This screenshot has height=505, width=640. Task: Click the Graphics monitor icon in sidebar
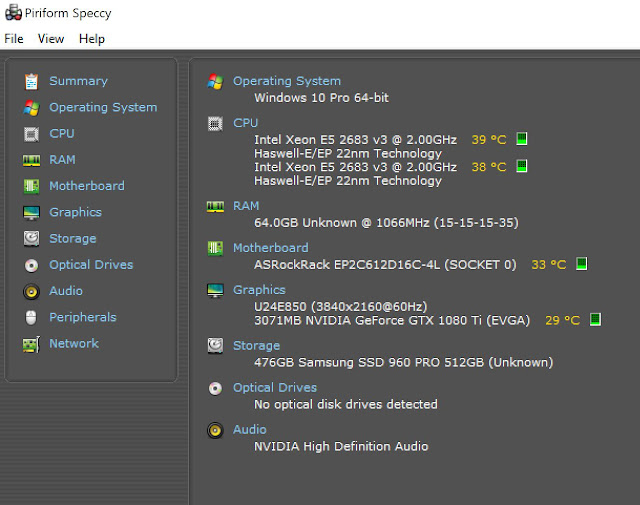31,213
